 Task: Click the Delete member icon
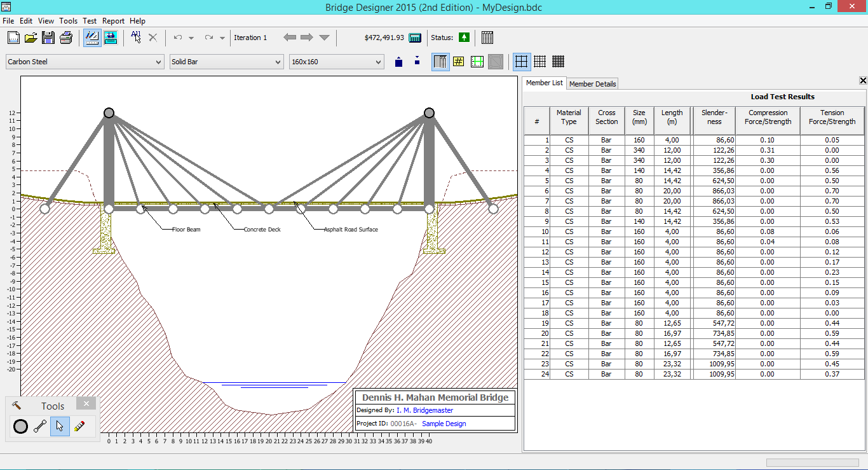tap(153, 38)
